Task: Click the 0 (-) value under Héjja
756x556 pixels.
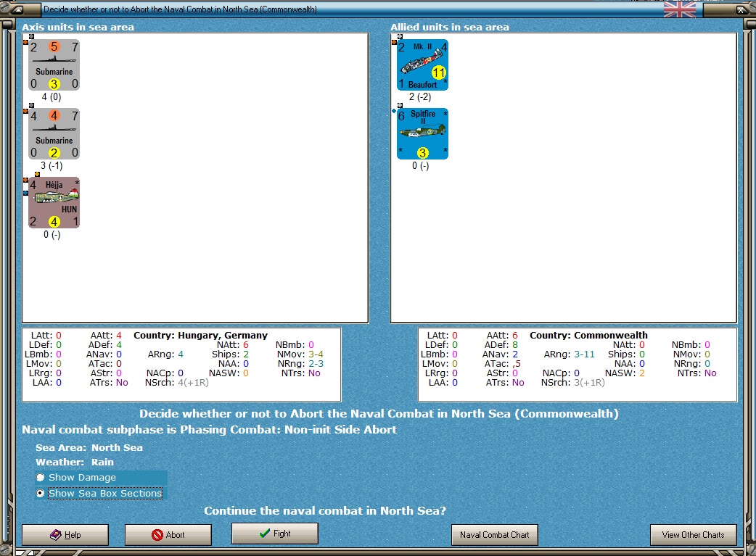Action: (x=52, y=235)
